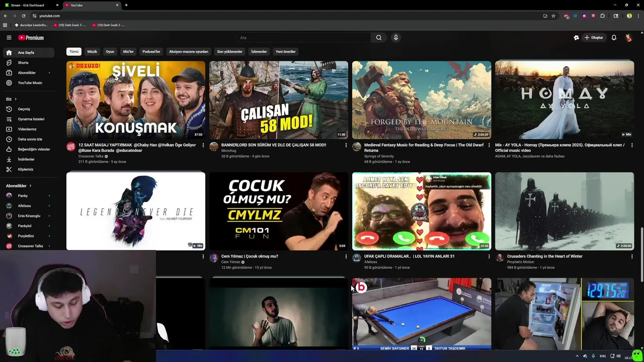Open Forged by the Mountain thumbnail

[422, 100]
